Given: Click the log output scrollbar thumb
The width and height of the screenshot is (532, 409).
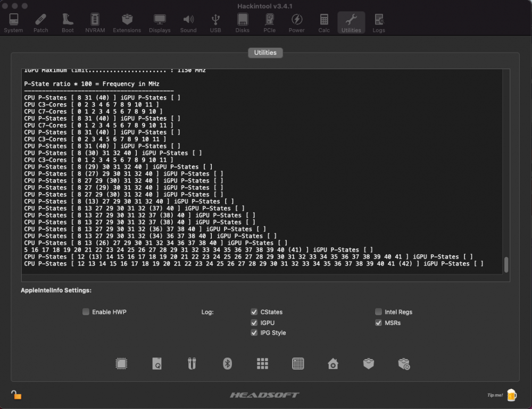Looking at the screenshot, I should pos(506,264).
